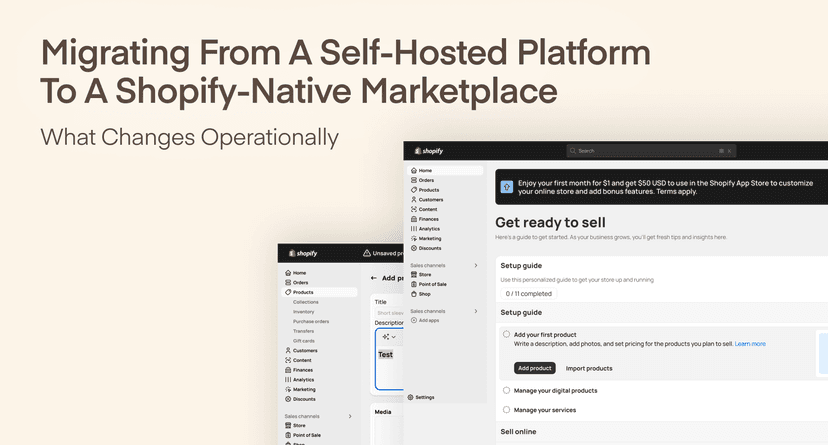This screenshot has height=445, width=828.
Task: Click the blue upload icon in the promo banner
Action: pos(507,187)
